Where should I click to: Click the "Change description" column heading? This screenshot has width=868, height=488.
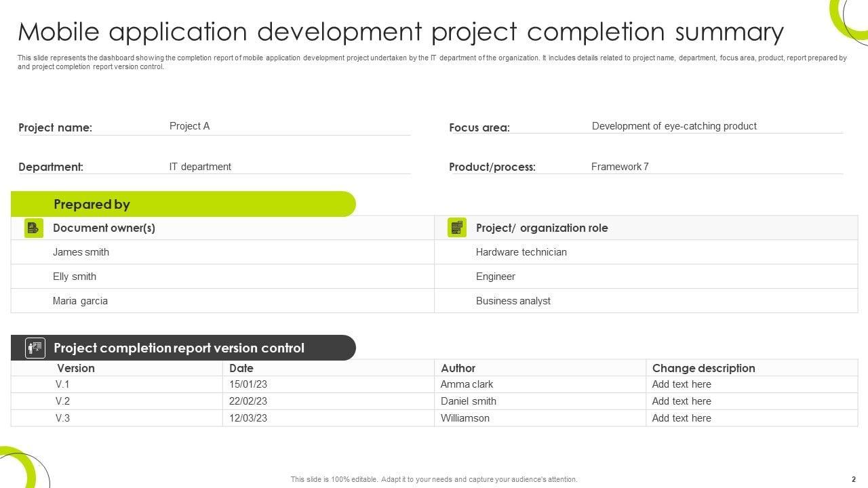[704, 368]
